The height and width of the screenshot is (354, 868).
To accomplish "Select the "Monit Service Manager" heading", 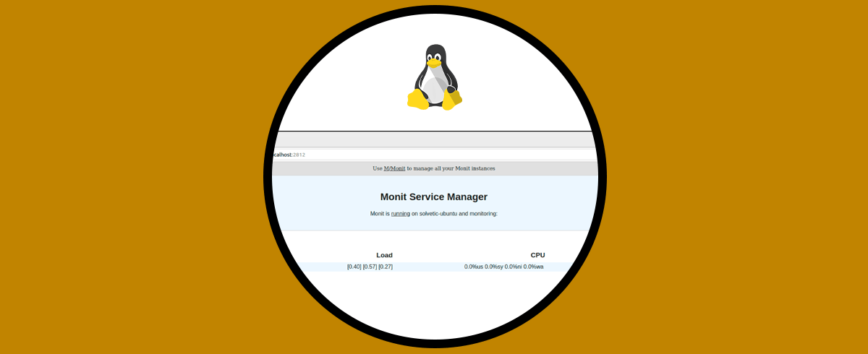I will tap(434, 197).
